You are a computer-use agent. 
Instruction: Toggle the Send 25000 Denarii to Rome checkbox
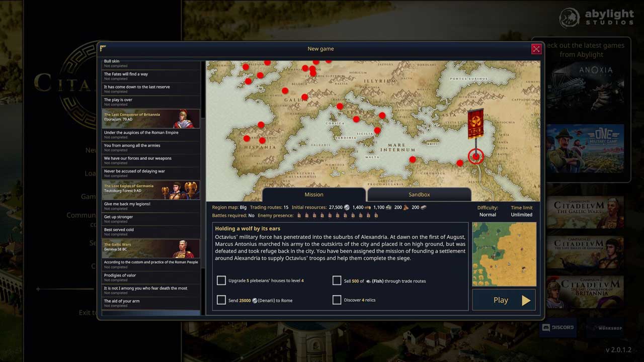click(x=221, y=300)
